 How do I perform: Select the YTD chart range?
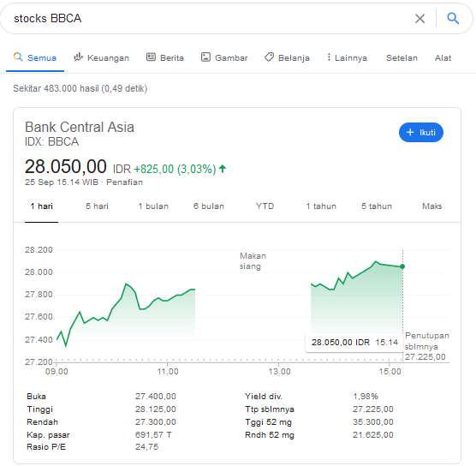coord(265,206)
